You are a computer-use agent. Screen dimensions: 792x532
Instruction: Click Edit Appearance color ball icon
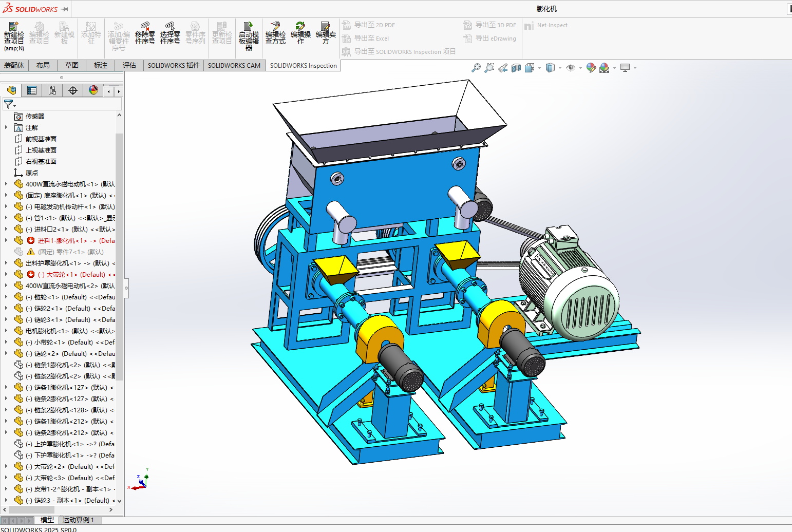point(591,68)
